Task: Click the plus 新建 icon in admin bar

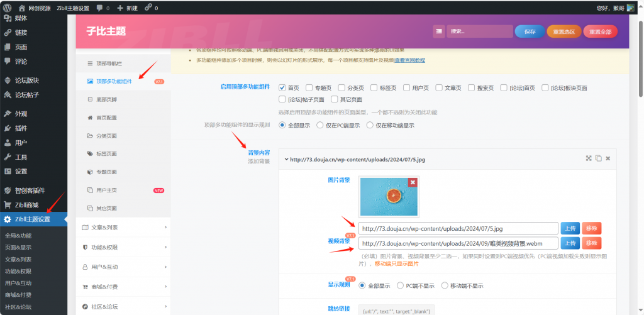Action: (120, 8)
